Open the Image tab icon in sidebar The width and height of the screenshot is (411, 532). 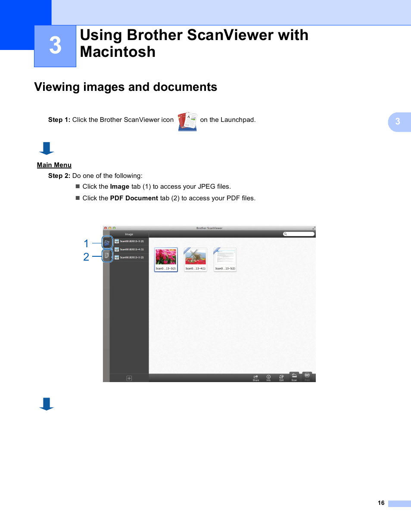pos(107,243)
